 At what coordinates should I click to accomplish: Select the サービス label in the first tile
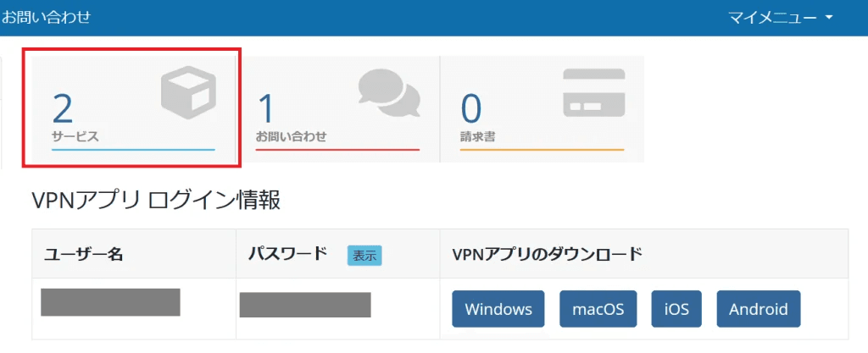[x=75, y=135]
